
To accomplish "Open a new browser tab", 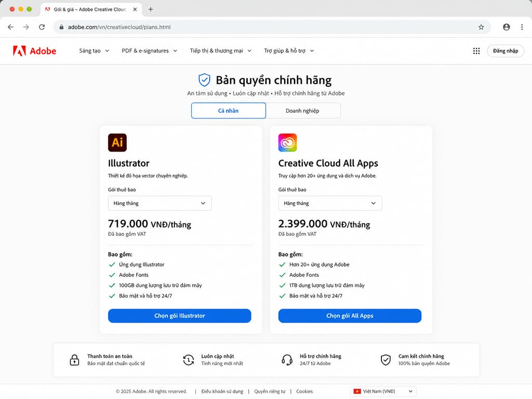I will pyautogui.click(x=151, y=9).
